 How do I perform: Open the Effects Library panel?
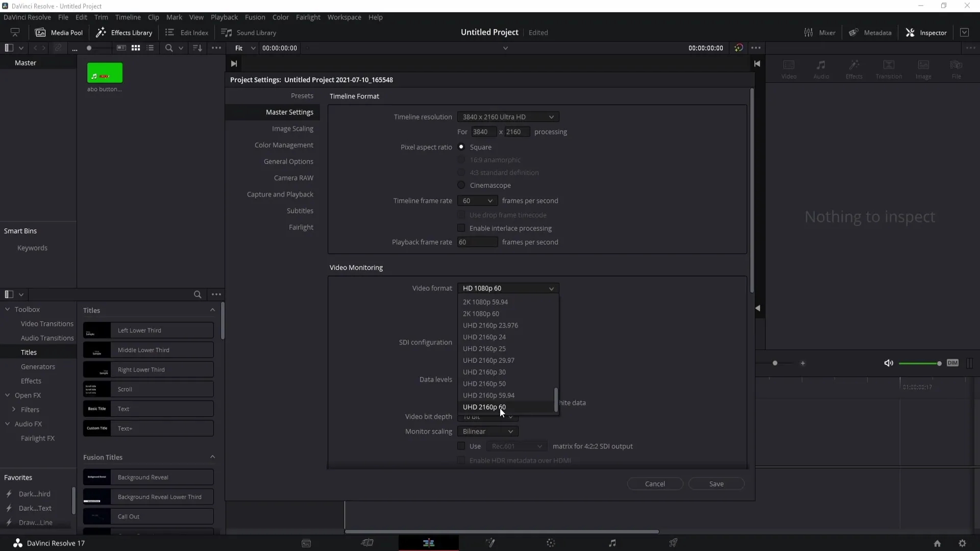tap(125, 32)
